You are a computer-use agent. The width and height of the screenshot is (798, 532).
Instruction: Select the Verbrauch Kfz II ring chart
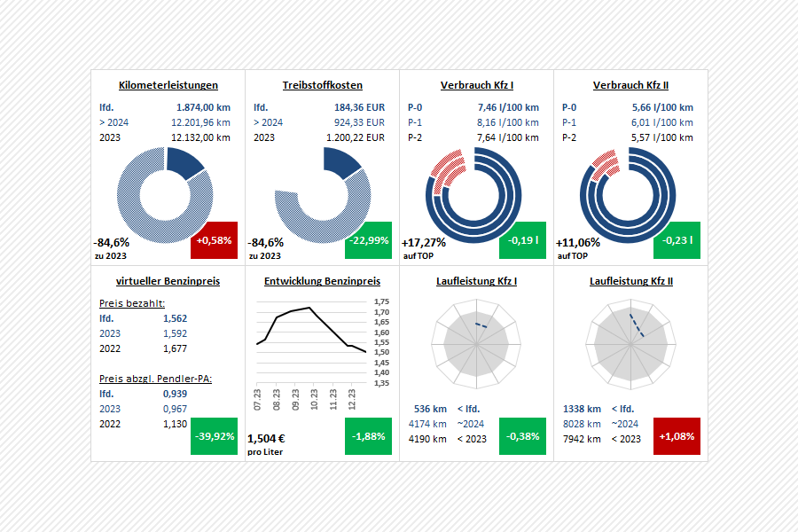630,192
